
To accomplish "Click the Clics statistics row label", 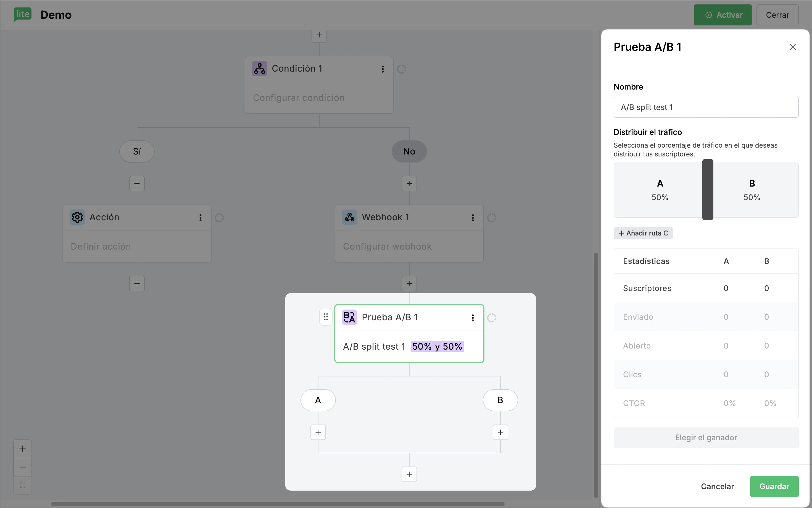I will click(632, 375).
